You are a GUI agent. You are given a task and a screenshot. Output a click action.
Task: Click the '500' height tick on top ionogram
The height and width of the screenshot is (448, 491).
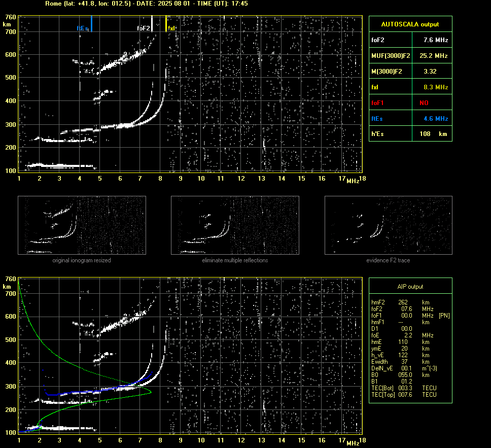pyautogui.click(x=11, y=78)
